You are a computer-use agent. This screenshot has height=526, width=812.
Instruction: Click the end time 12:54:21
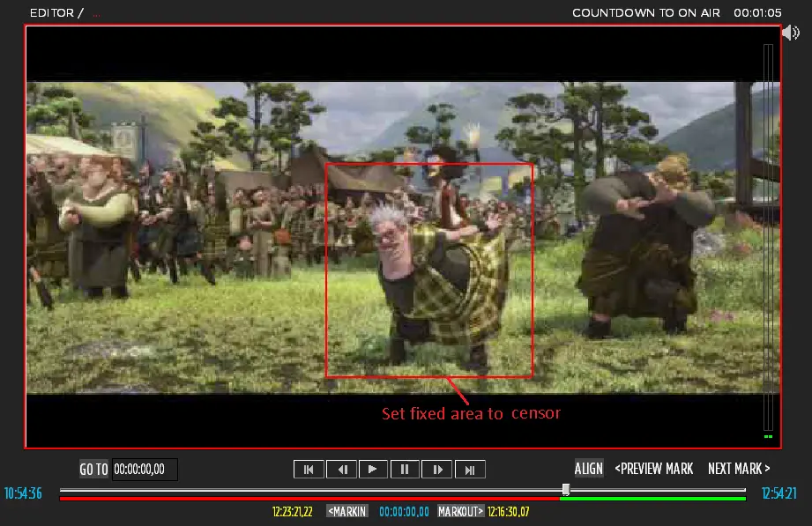[778, 493]
